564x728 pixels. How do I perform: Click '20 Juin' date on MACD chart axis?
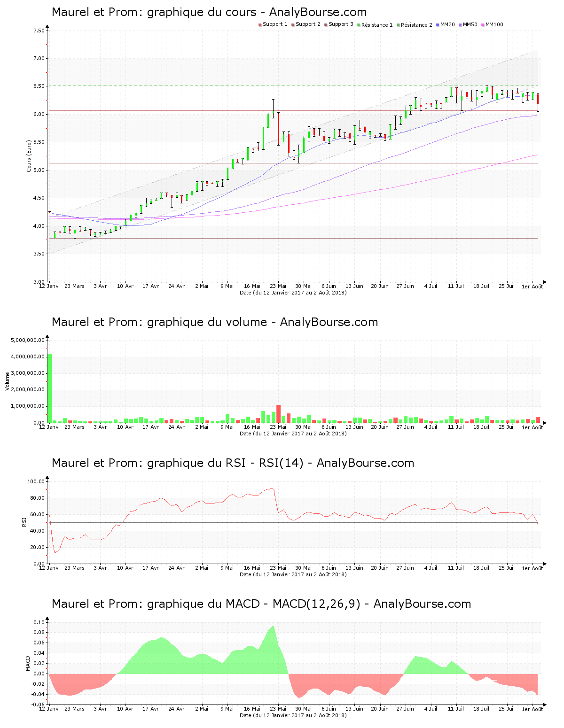[x=380, y=709]
